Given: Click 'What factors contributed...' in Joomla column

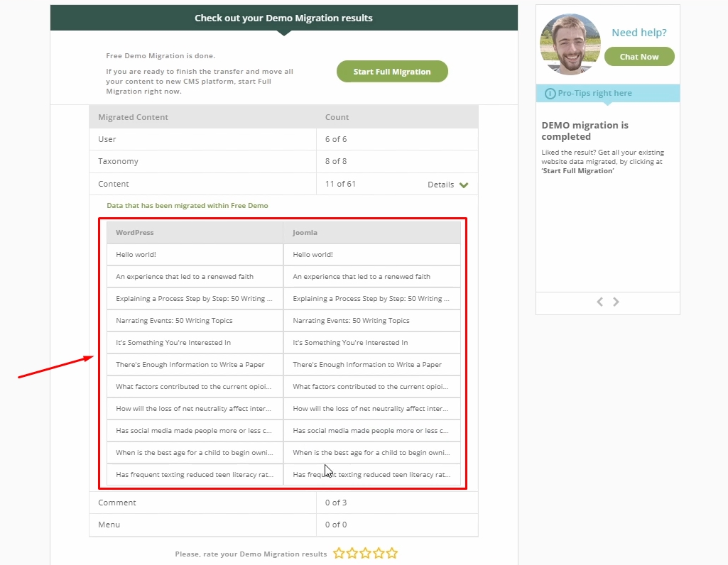Looking at the screenshot, I should (x=371, y=387).
